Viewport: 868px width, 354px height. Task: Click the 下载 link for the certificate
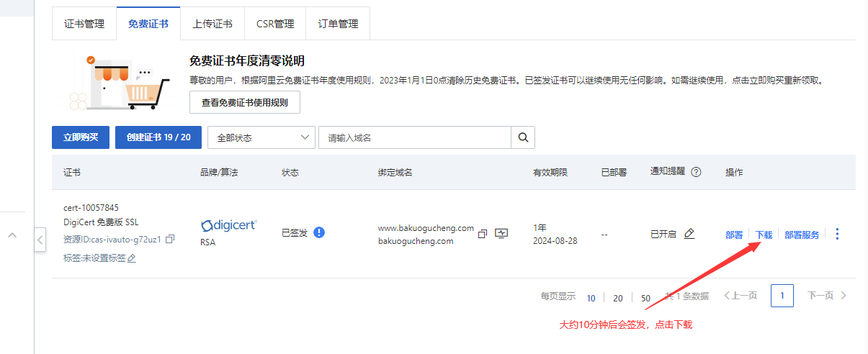[x=764, y=235]
